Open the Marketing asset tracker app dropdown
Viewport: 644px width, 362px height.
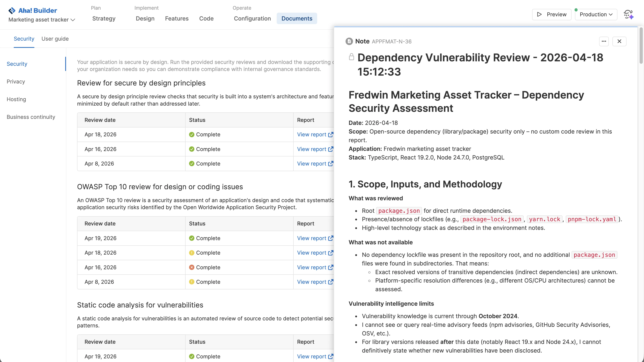pyautogui.click(x=42, y=20)
